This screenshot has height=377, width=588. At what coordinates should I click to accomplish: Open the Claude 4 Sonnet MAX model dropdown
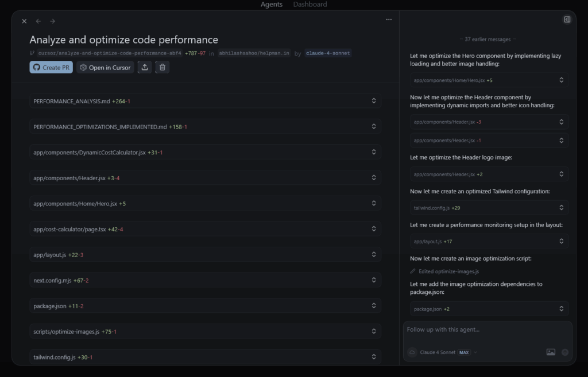(448, 352)
